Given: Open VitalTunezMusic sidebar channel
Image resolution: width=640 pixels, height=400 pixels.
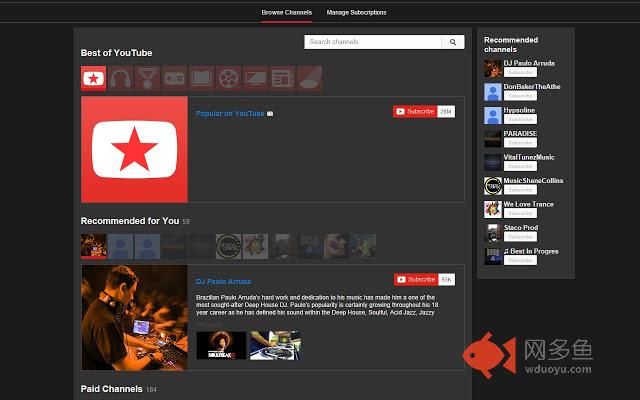Looking at the screenshot, I should (529, 157).
